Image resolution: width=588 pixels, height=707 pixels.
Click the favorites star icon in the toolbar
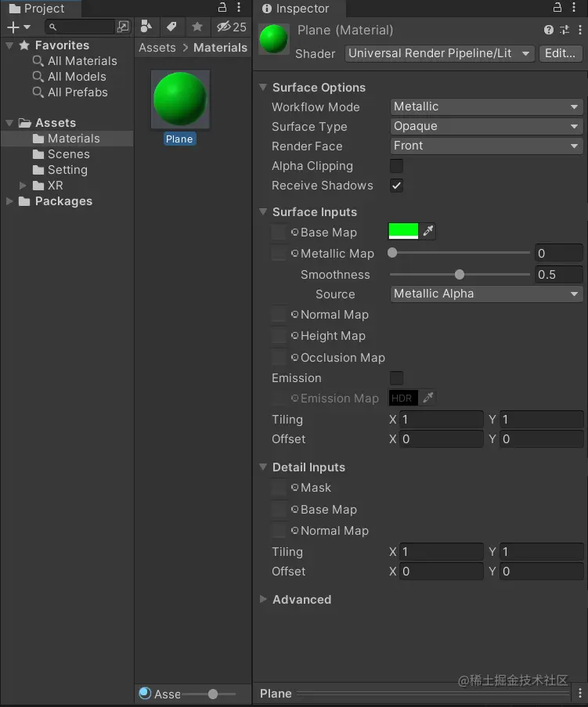tap(197, 27)
